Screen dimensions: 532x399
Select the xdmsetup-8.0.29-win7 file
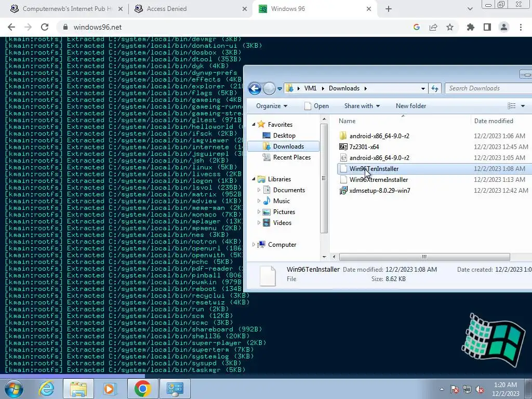380,190
